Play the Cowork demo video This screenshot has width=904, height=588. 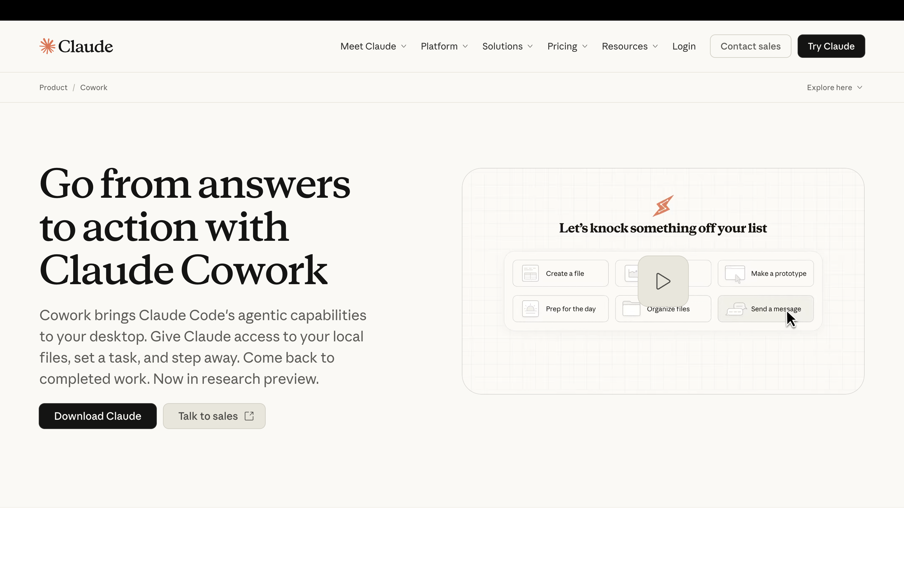663,281
